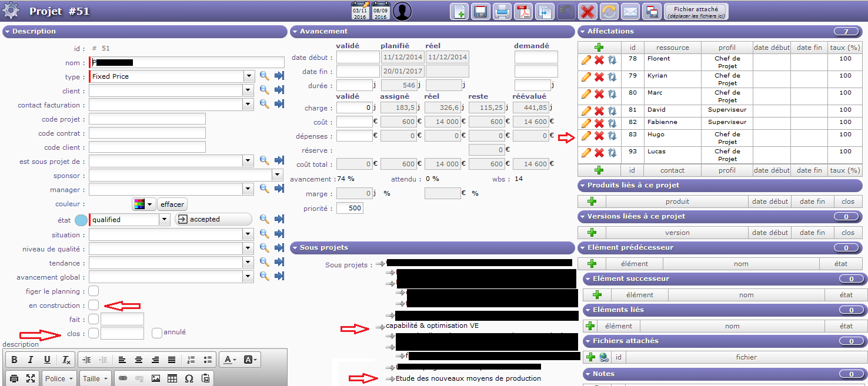Open the type dropdown showing Fixed Price

pos(249,76)
